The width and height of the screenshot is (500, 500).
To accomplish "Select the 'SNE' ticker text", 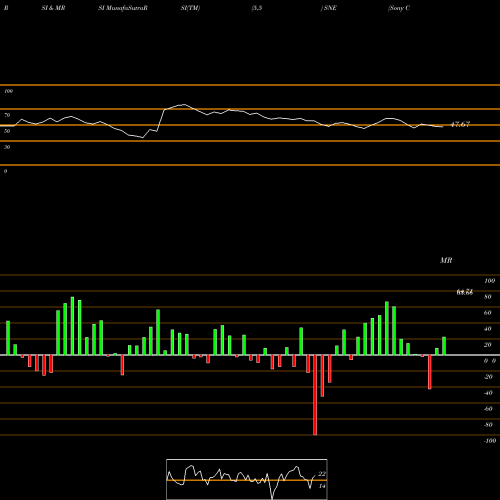I will 330,8.
